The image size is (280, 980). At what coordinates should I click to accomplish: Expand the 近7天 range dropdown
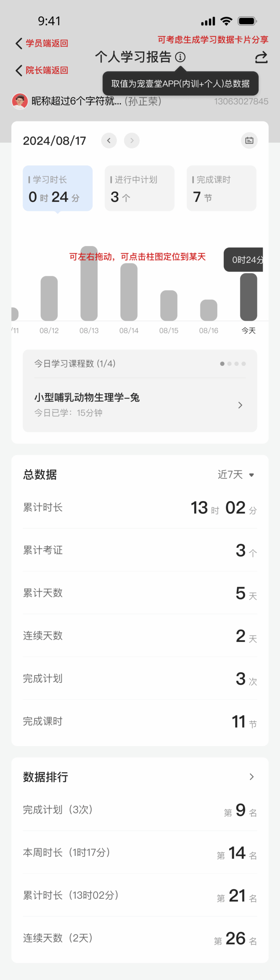tap(236, 475)
